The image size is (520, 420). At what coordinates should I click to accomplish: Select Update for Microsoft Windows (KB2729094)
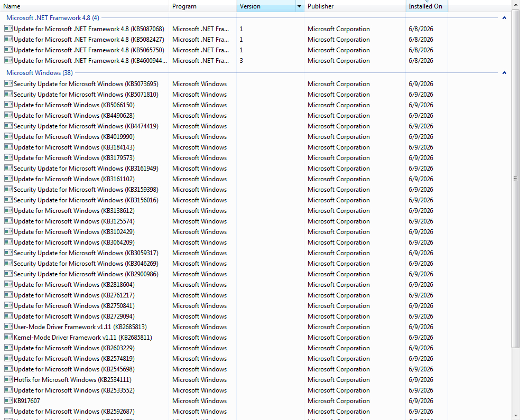pos(75,316)
